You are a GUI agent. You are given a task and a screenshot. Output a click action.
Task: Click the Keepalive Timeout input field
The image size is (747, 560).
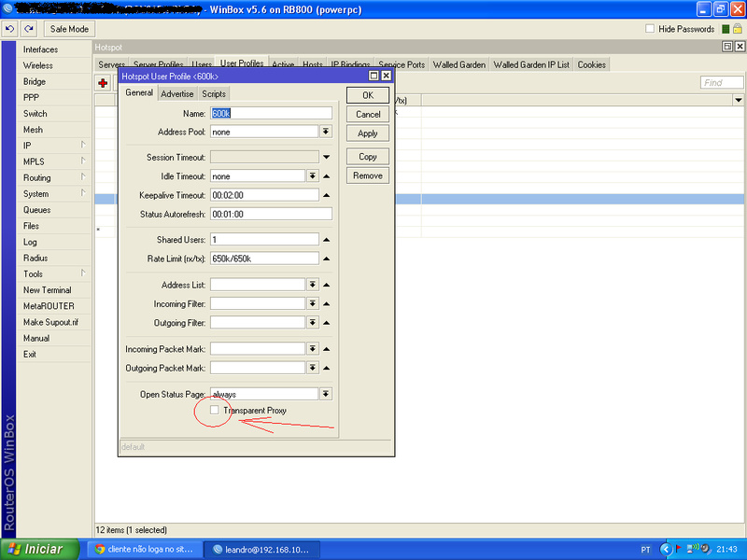[264, 195]
